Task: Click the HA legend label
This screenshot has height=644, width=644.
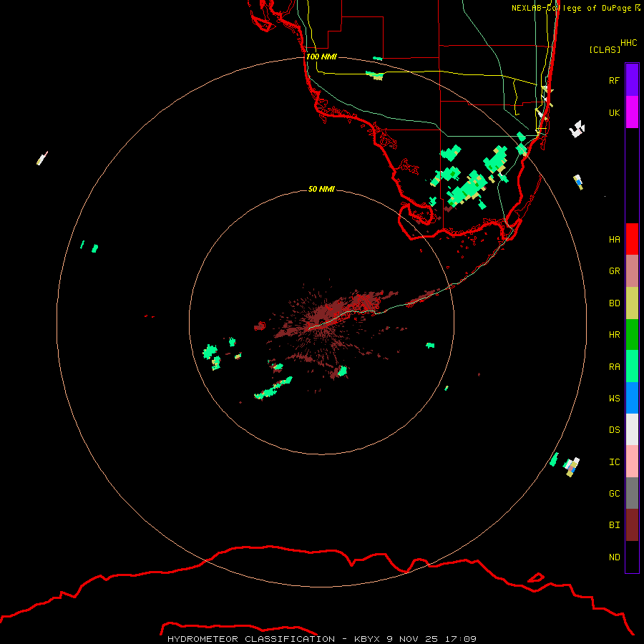Action: [614, 239]
